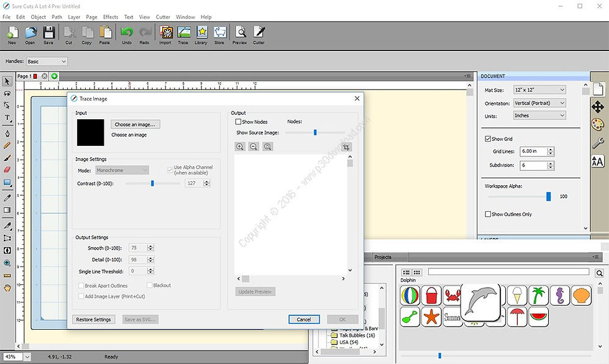Click the Import SVG toolbar icon
Viewport: 609px width, 364px height.
[x=165, y=35]
